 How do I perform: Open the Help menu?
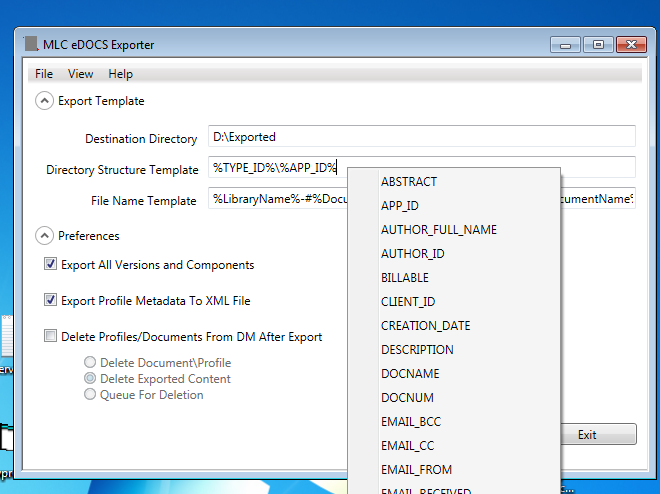[120, 74]
